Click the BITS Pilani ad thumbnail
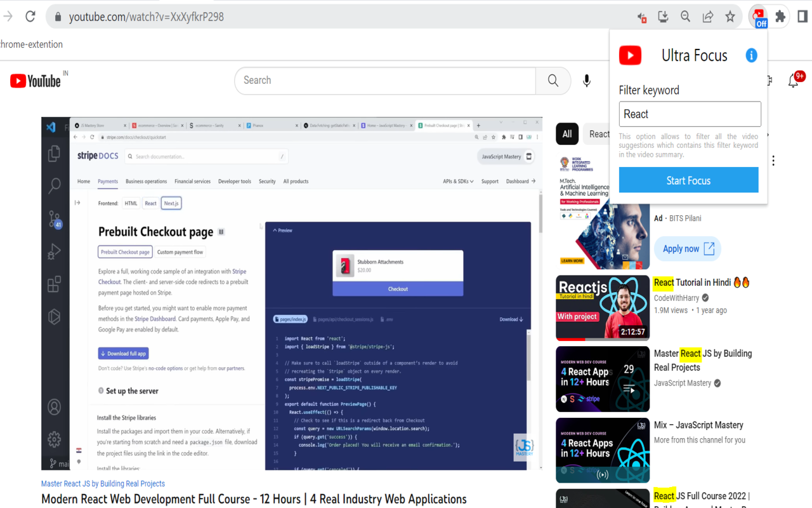The height and width of the screenshot is (508, 812). pos(603,211)
